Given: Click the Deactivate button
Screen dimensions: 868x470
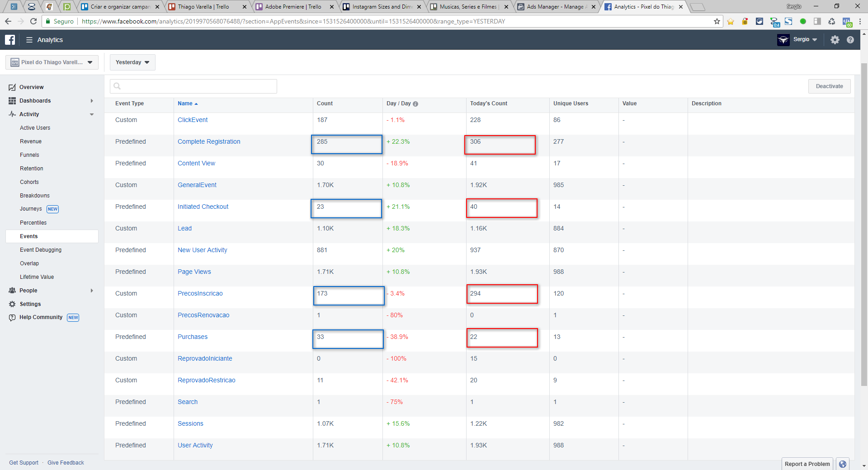Looking at the screenshot, I should (x=829, y=86).
